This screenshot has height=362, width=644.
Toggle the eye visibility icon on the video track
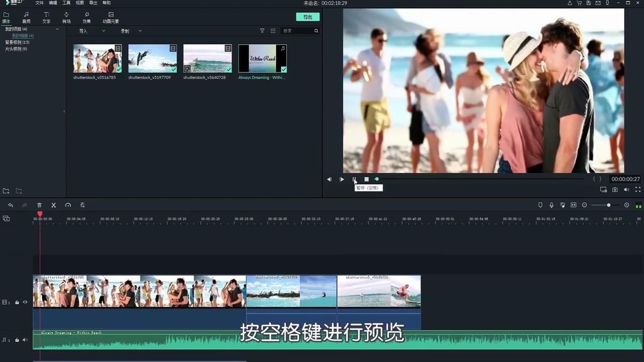pos(25,302)
